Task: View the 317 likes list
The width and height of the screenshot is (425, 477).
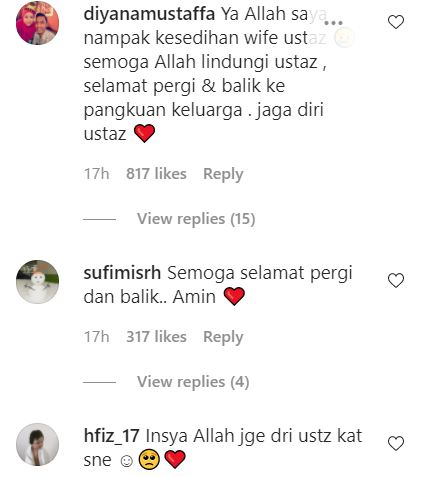Action: click(156, 337)
